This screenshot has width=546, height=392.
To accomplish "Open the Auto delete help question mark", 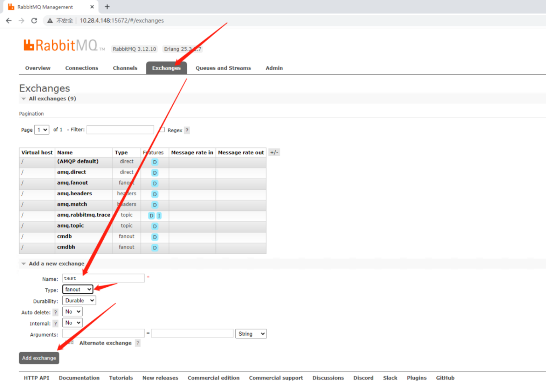I will [55, 312].
